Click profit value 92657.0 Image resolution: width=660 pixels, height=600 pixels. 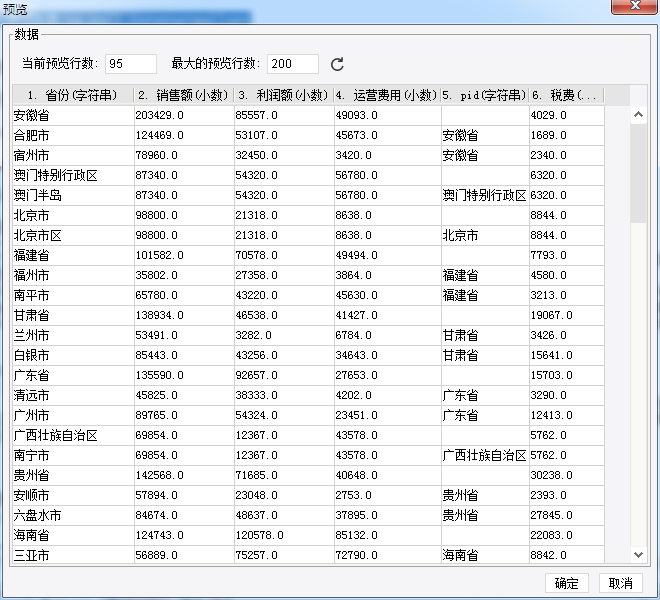coord(284,375)
